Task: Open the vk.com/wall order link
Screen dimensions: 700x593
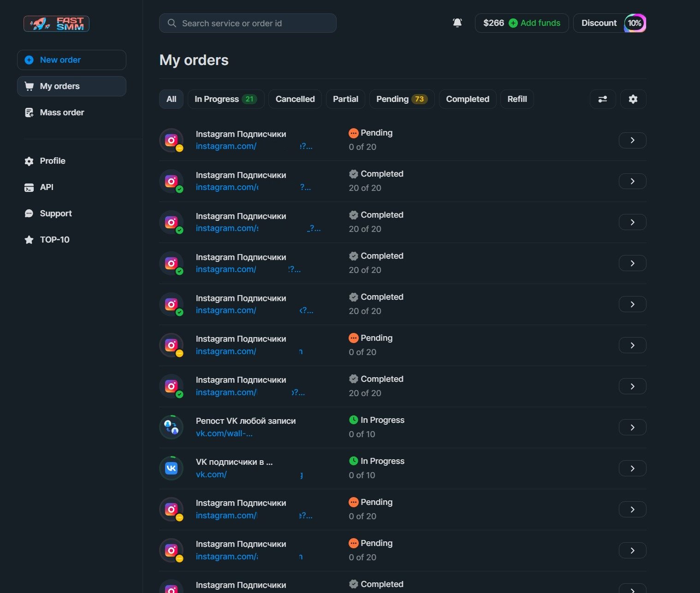Action: point(224,433)
